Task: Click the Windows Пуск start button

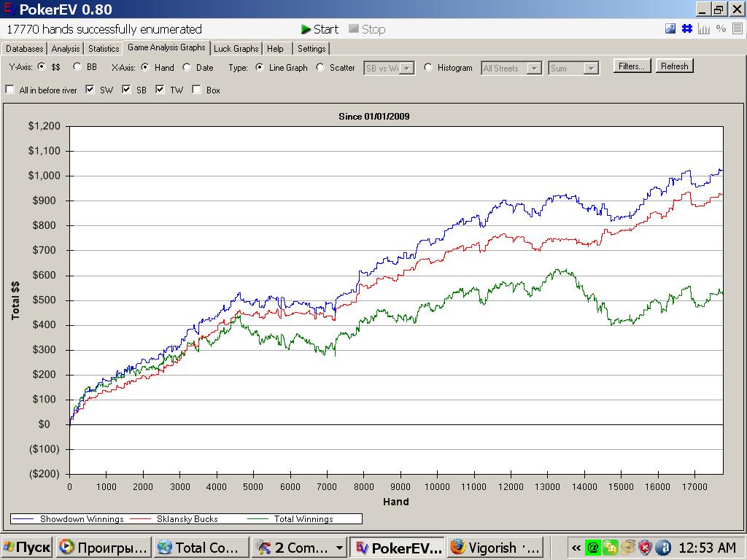Action: coord(27,548)
